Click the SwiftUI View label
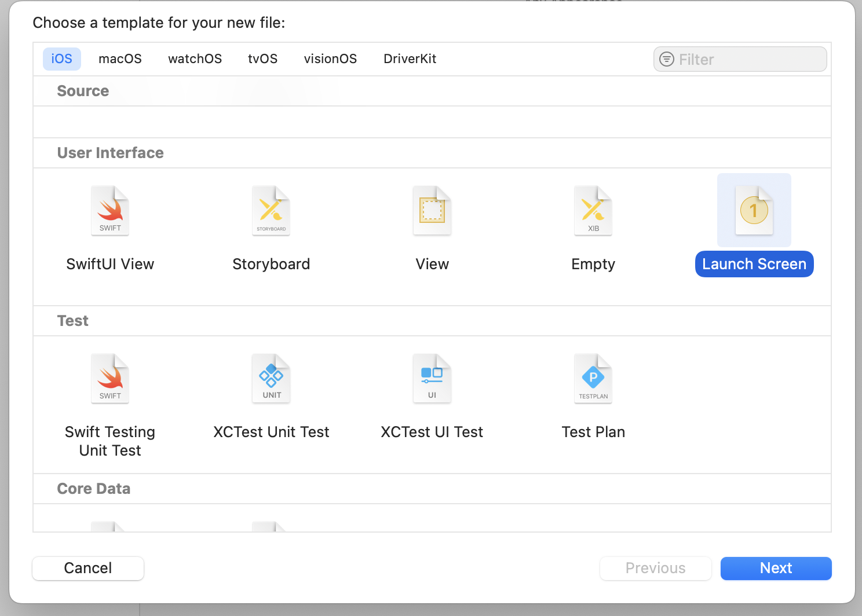 coord(110,264)
